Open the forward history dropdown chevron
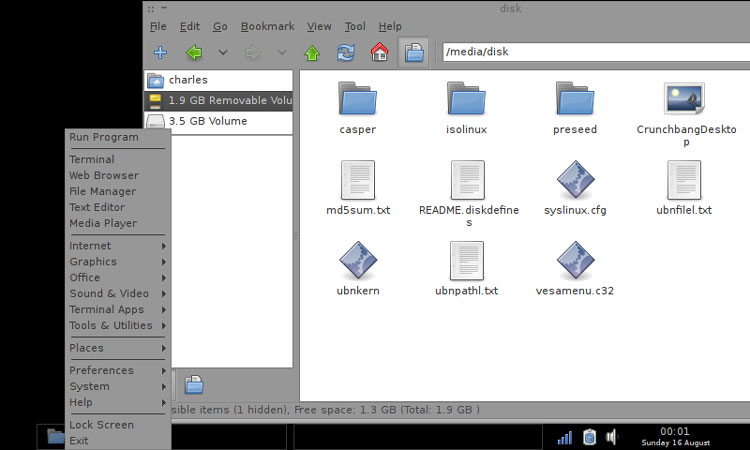Image resolution: width=750 pixels, height=450 pixels. tap(282, 52)
